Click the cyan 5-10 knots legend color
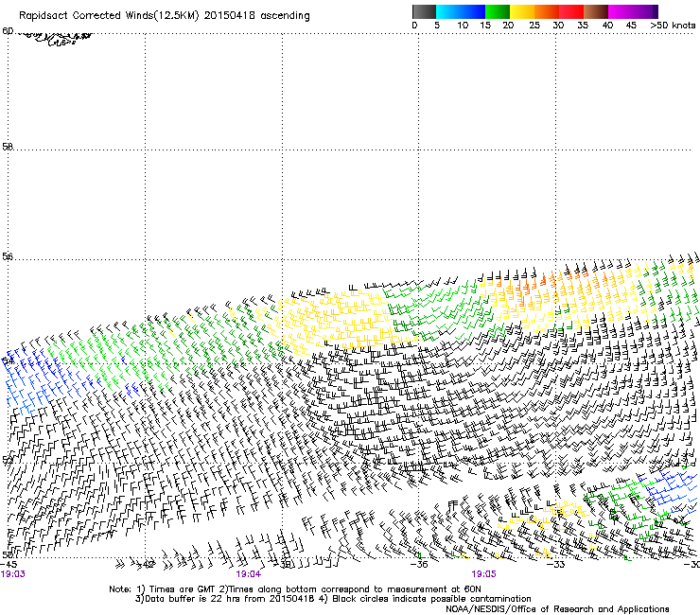Image resolution: width=700 pixels, height=615 pixels. click(x=447, y=11)
